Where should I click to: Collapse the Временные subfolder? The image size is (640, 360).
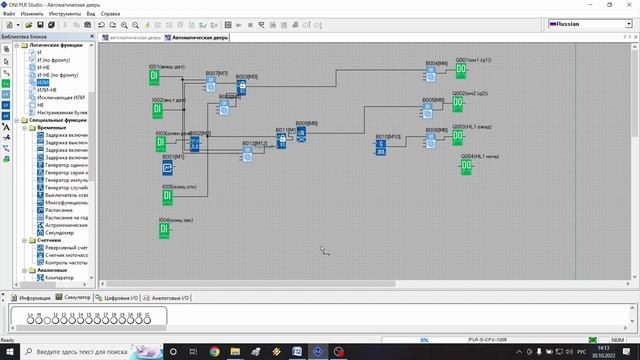tap(24, 128)
